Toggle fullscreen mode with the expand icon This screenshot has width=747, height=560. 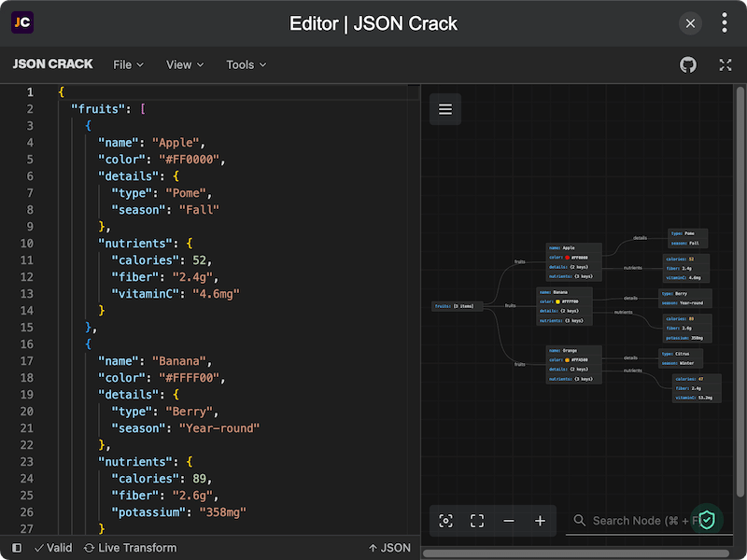726,64
